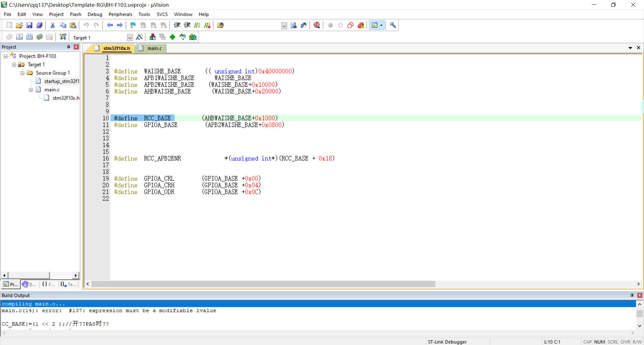The image size is (644, 345).
Task: Start the debug session via magnifier icon
Action: click(x=317, y=25)
